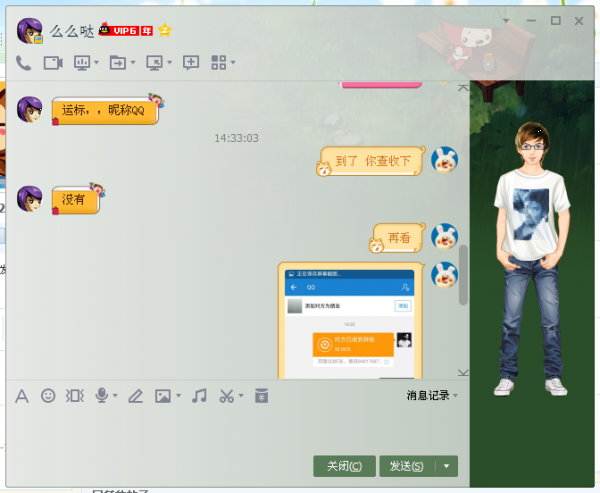Click the scissors screenshot tool

coord(227,396)
